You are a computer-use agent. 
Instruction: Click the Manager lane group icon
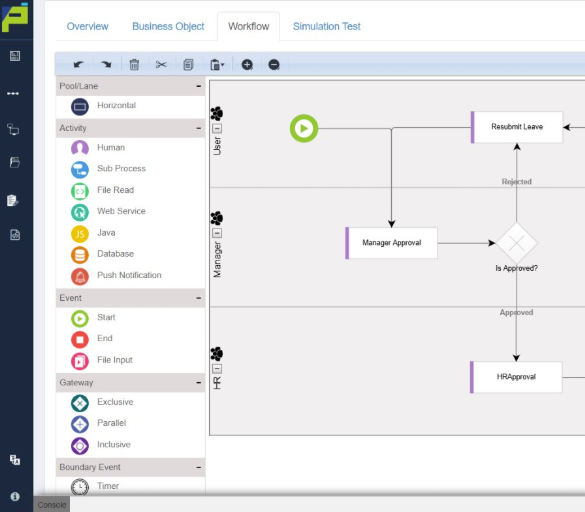tap(217, 218)
